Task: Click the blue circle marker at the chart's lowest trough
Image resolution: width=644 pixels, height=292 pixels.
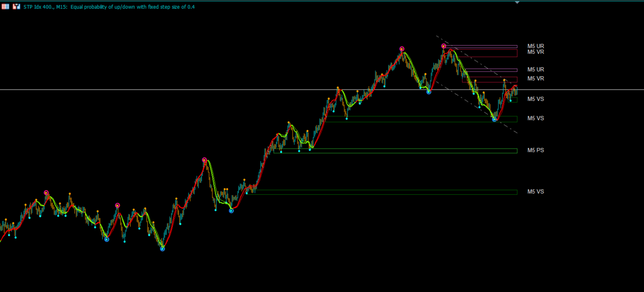Action: 162,248
